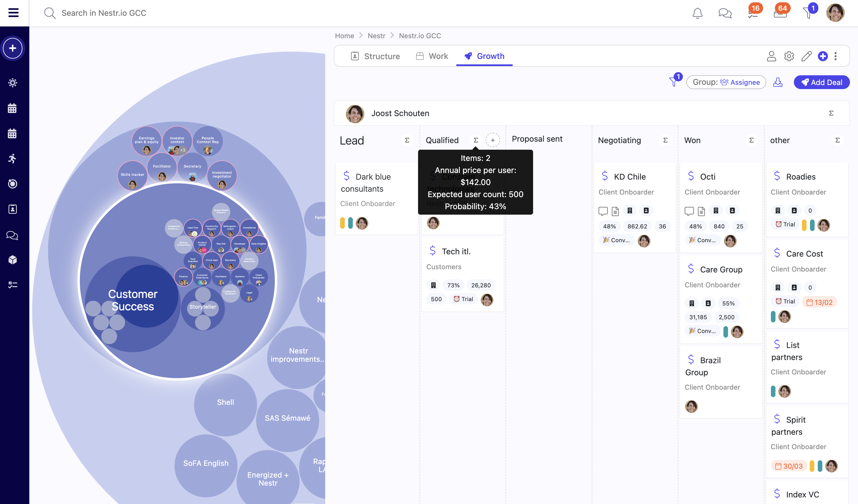Go to Home breadcrumb
Viewport: 858px width, 504px height.
(344, 36)
